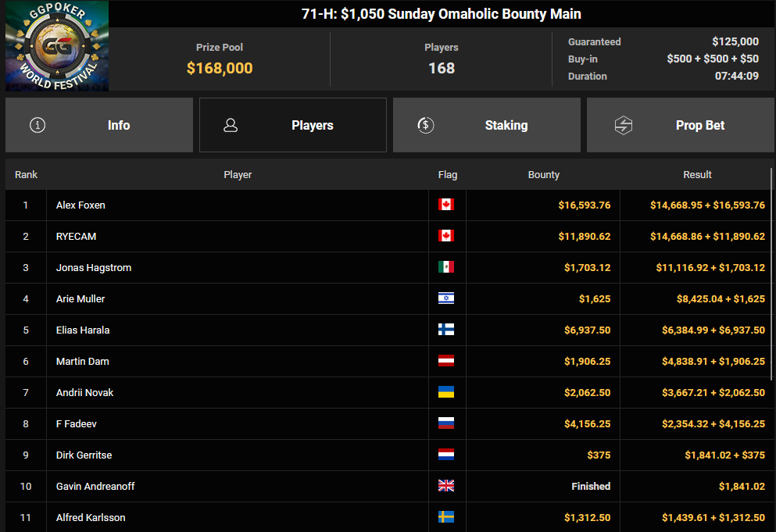
Task: Sort by the Result column header
Action: [x=697, y=175]
